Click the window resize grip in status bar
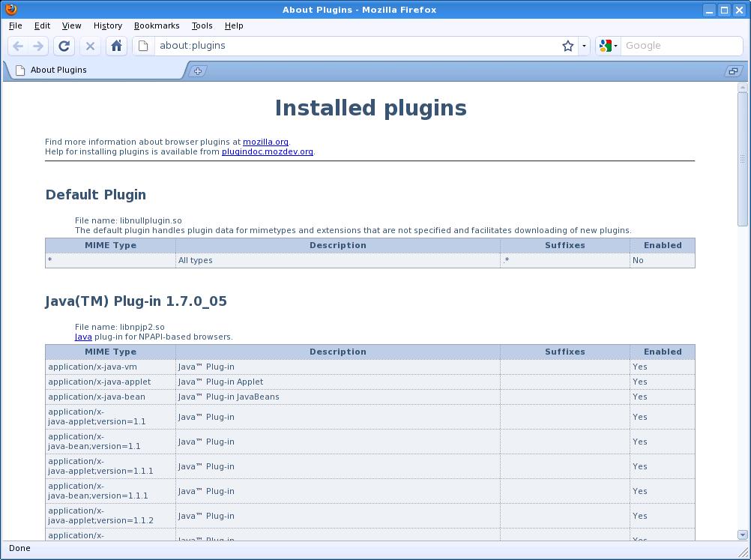Viewport: 751px width, 560px height. tap(743, 552)
